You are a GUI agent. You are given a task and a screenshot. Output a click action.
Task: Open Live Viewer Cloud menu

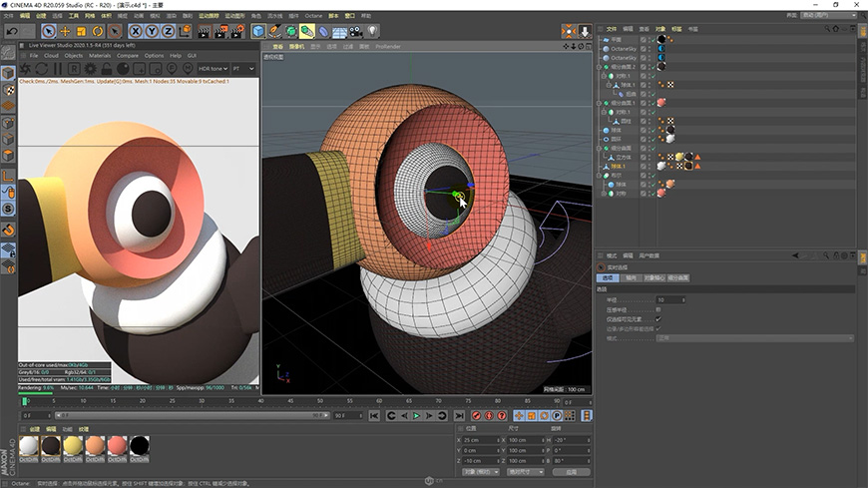(x=51, y=56)
